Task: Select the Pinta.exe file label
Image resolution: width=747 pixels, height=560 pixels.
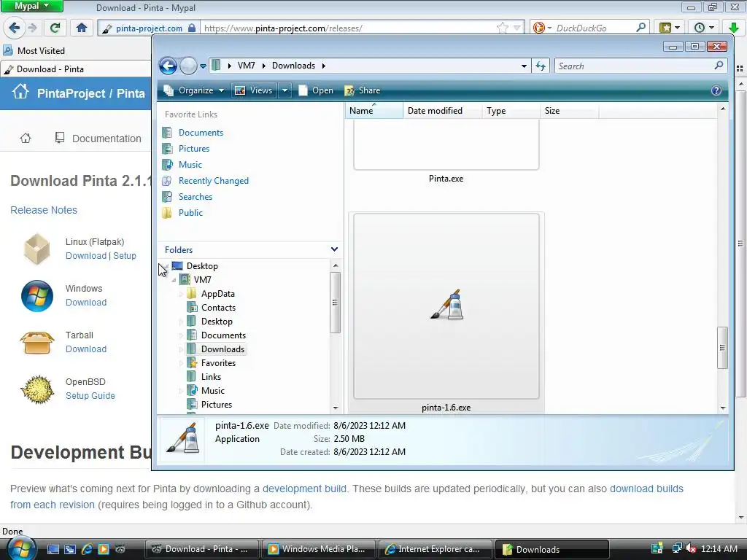Action: coord(446,179)
